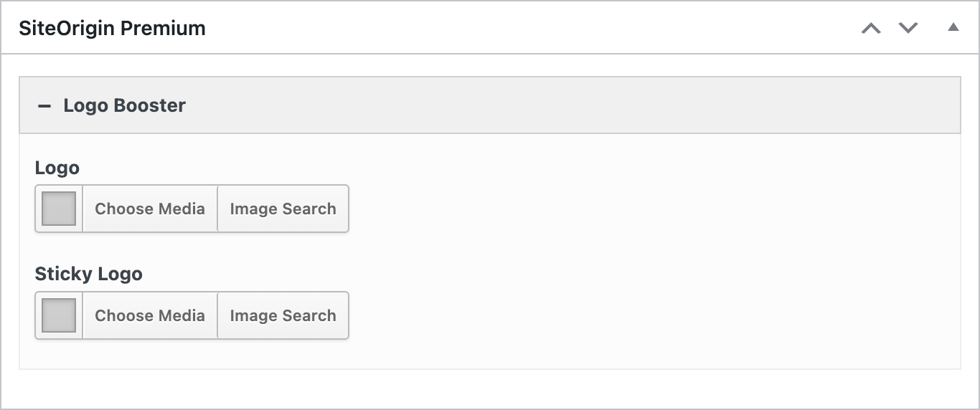This screenshot has width=980, height=410.
Task: Open Image Search for Logo
Action: pyautogui.click(x=283, y=209)
